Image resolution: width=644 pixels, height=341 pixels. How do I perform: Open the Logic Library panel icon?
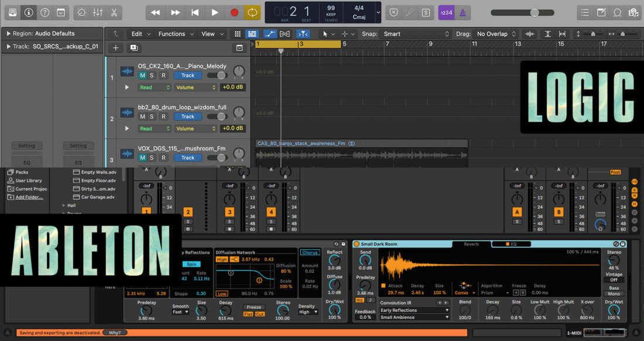point(13,12)
